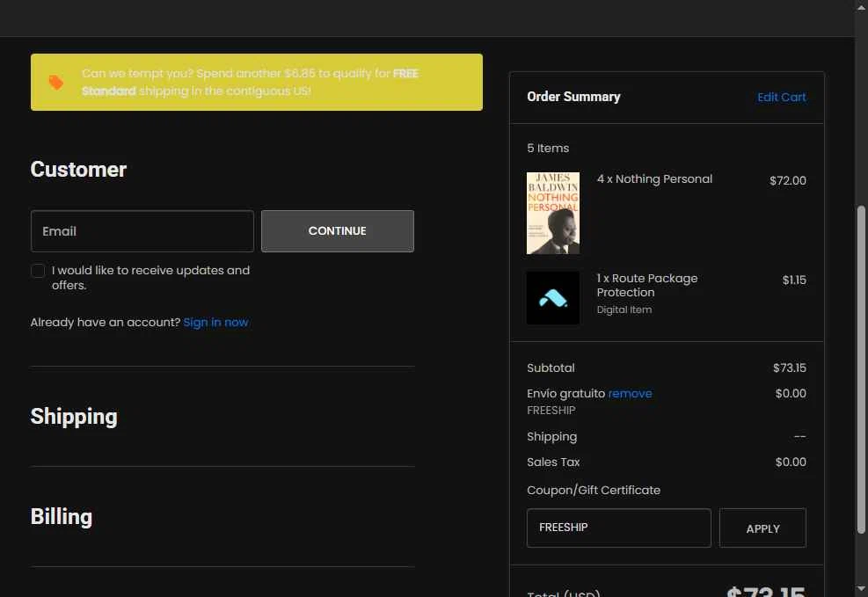Image resolution: width=868 pixels, height=597 pixels.
Task: Click the orange tag icon in yellow banner
Action: click(x=56, y=83)
